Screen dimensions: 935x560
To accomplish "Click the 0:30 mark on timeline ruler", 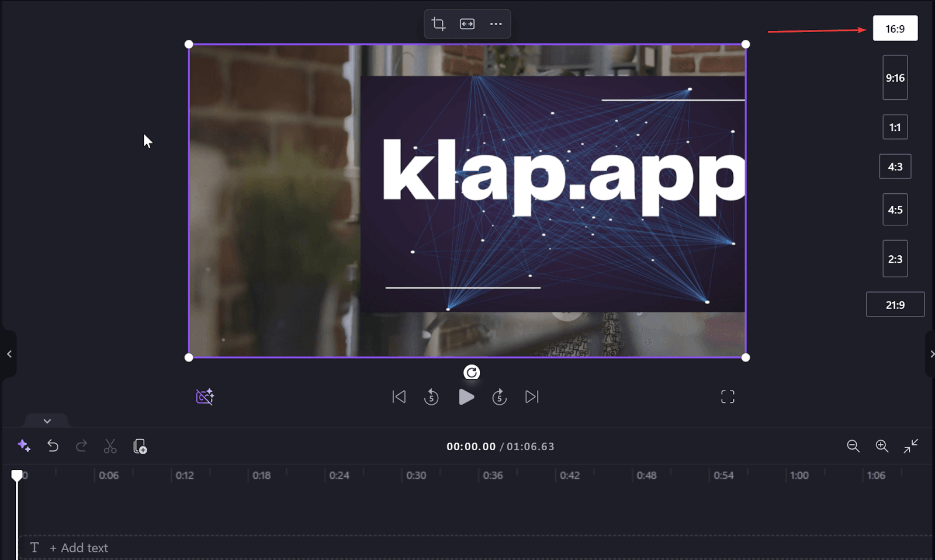I will point(416,475).
